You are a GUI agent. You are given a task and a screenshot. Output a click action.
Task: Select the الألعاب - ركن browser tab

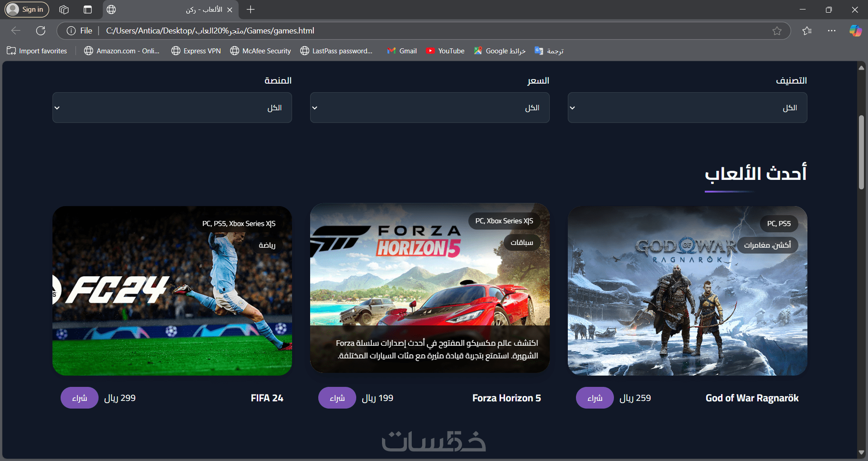click(x=172, y=9)
